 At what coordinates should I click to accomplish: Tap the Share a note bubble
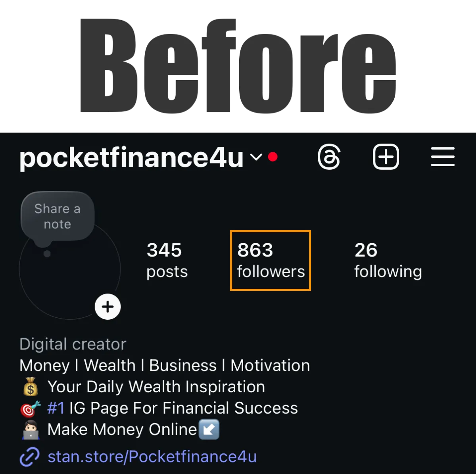(58, 217)
